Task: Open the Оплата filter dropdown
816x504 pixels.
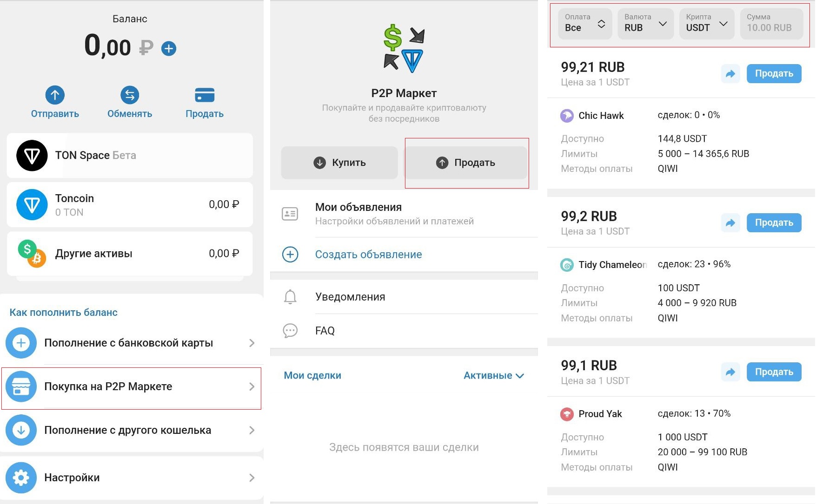Action: [585, 24]
